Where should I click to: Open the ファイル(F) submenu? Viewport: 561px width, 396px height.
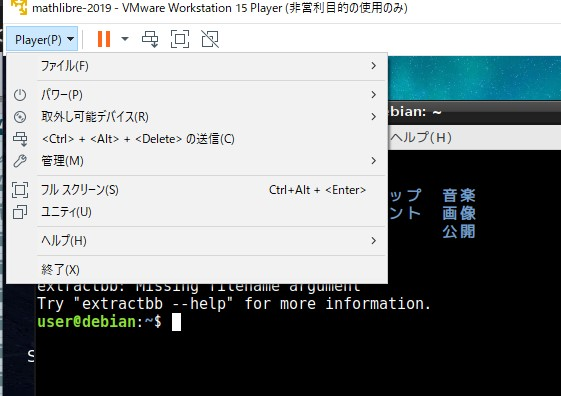[197, 66]
